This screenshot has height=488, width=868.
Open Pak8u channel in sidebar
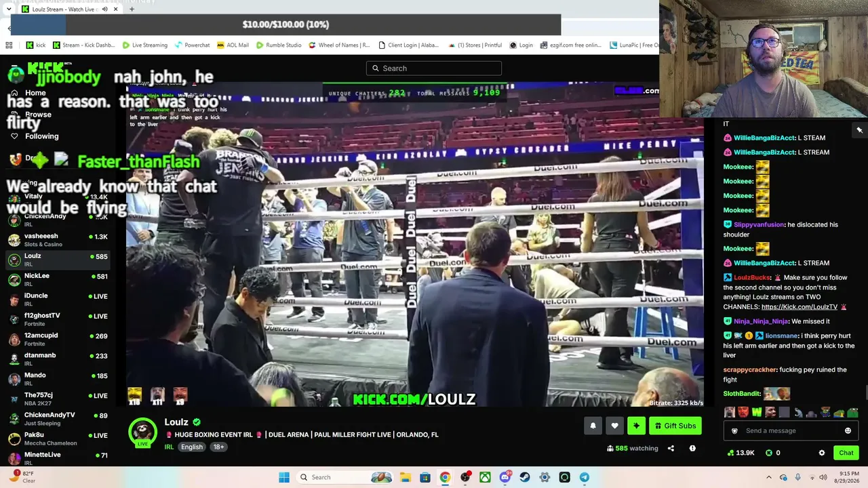[58, 438]
